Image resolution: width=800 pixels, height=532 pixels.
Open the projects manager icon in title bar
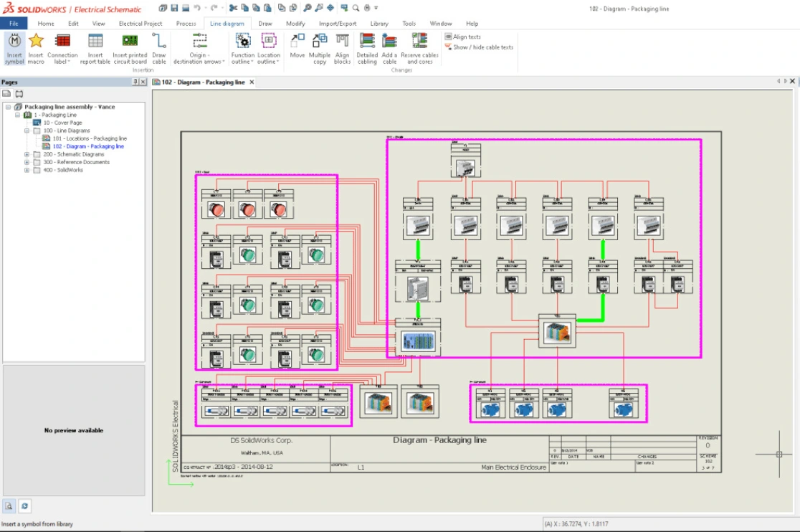pyautogui.click(x=163, y=8)
